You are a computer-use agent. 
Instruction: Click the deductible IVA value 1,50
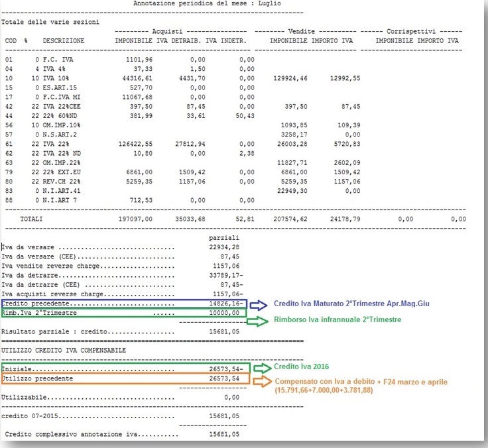pos(198,69)
